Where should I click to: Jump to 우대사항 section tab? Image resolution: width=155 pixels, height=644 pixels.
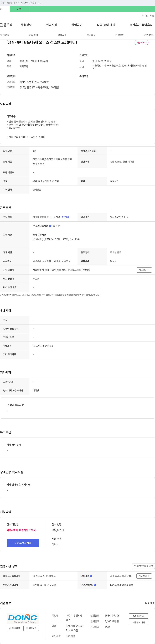[x=62, y=35]
